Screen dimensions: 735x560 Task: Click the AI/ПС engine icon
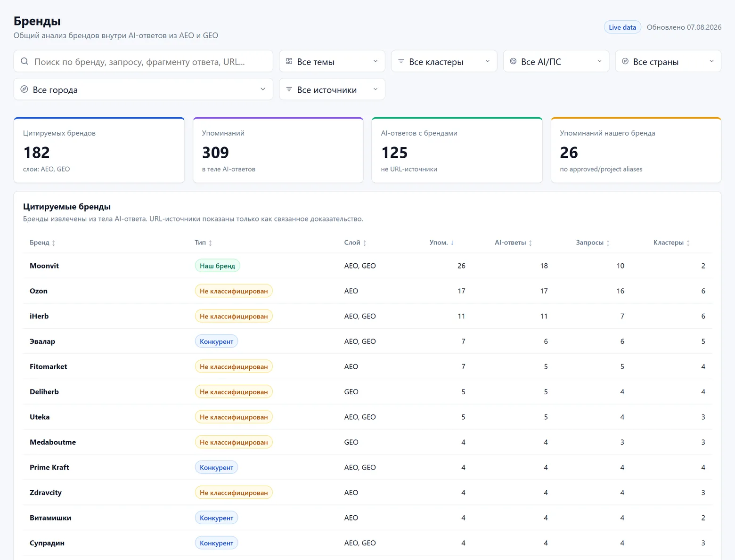pyautogui.click(x=514, y=61)
